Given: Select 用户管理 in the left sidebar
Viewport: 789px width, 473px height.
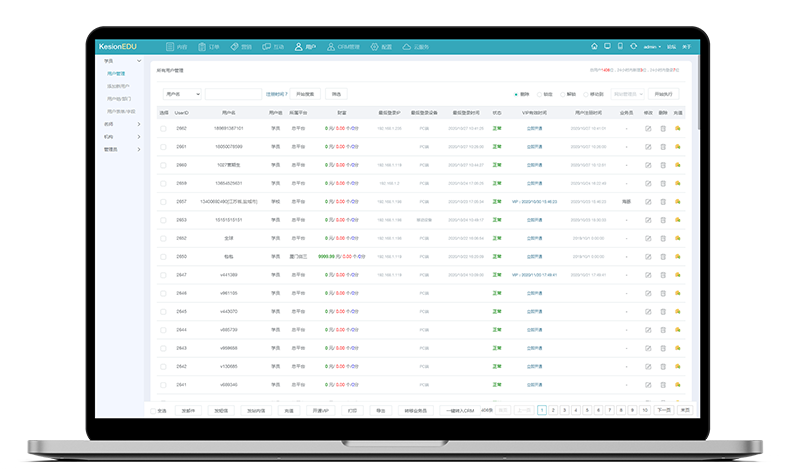Looking at the screenshot, I should [116, 74].
